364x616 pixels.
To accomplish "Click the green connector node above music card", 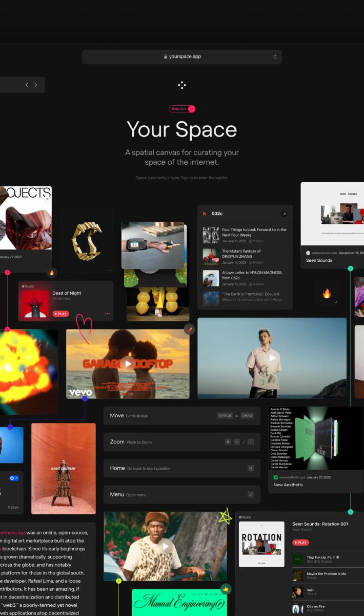I will pos(351,512).
